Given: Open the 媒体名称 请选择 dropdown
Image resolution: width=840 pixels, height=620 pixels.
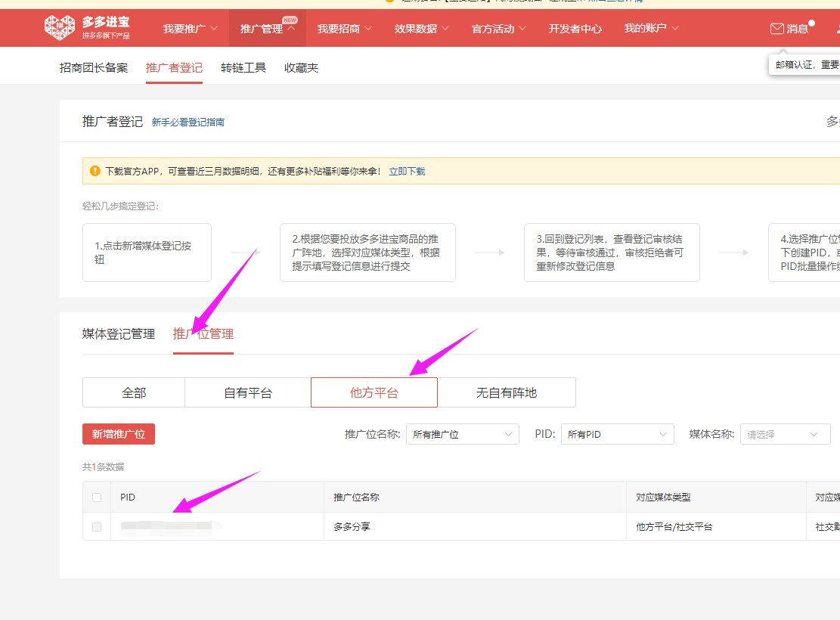Looking at the screenshot, I should [x=785, y=434].
